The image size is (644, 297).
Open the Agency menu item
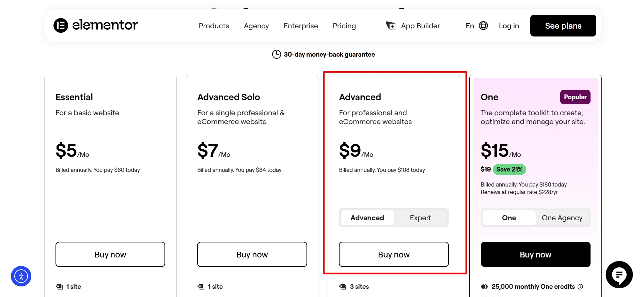coord(256,26)
